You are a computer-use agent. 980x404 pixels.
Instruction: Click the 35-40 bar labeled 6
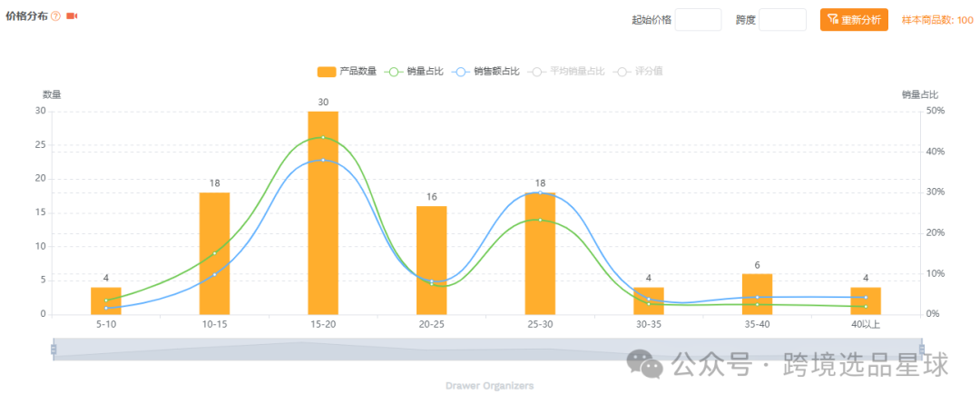click(x=758, y=294)
